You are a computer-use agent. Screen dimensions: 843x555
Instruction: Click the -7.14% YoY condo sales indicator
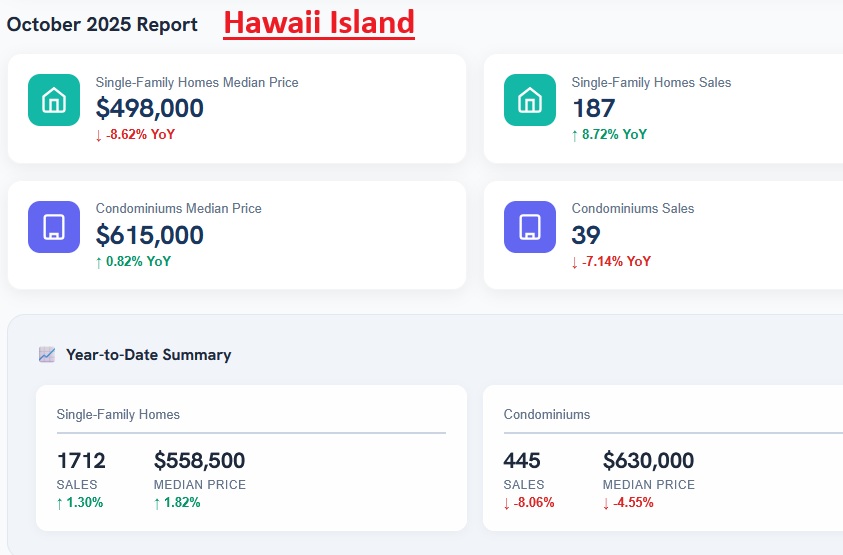click(611, 261)
